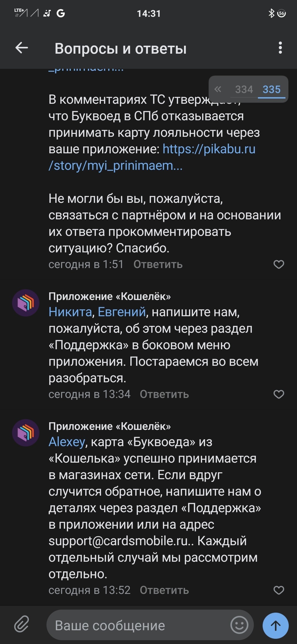
Task: Tap the paperclip attachment icon
Action: coord(21,625)
